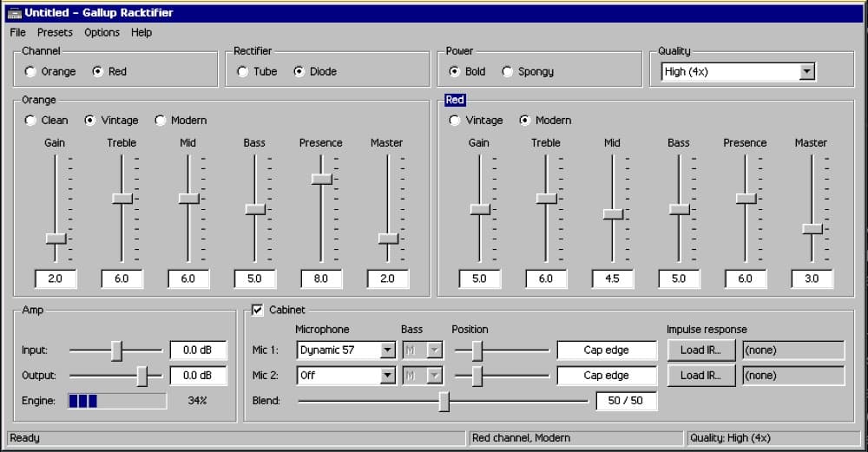The width and height of the screenshot is (868, 452).
Task: Click the Amp Output slider thumb
Action: pos(142,377)
